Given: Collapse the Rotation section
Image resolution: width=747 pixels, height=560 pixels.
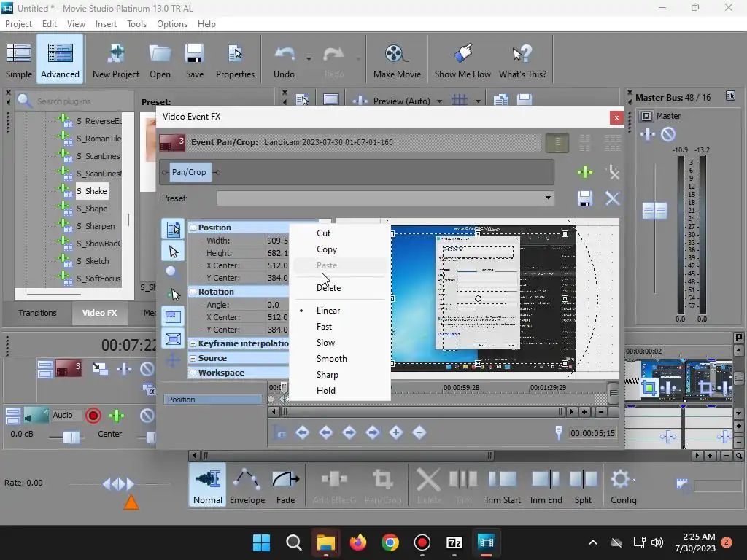Looking at the screenshot, I should point(193,292).
